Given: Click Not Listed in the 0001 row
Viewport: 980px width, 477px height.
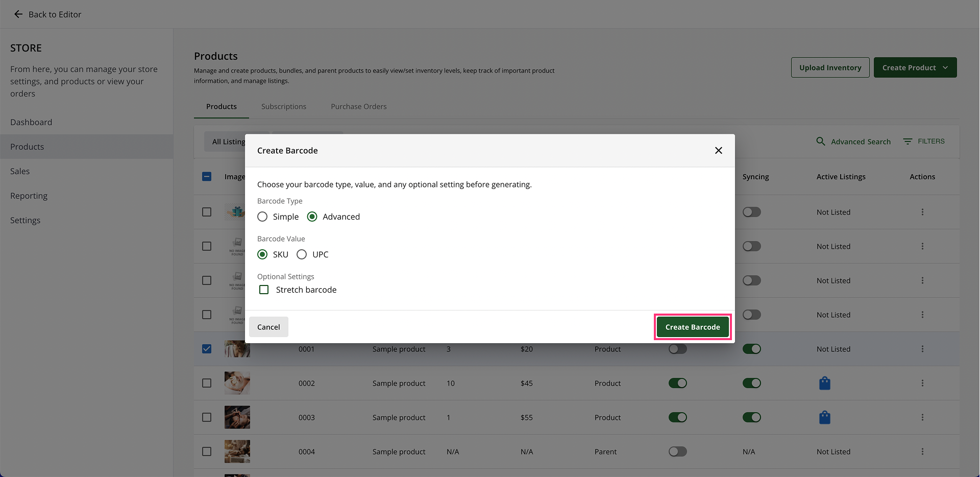Looking at the screenshot, I should tap(834, 349).
